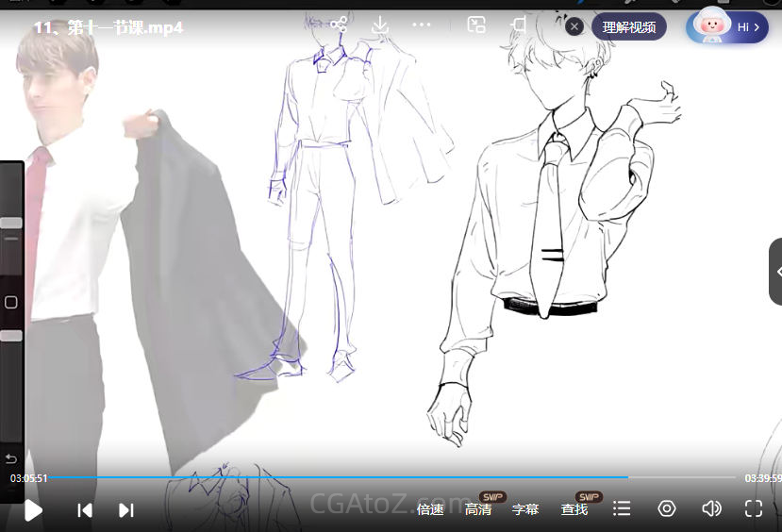Click the share icon in top bar

tap(339, 25)
